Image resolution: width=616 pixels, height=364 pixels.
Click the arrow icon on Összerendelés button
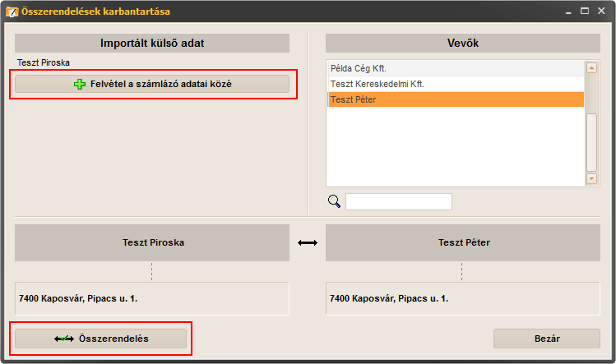[x=64, y=339]
